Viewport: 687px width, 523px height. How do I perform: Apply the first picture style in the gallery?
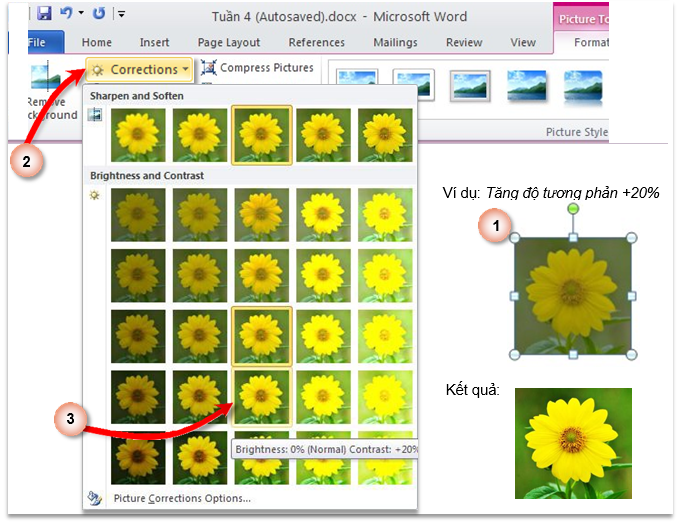pos(355,88)
